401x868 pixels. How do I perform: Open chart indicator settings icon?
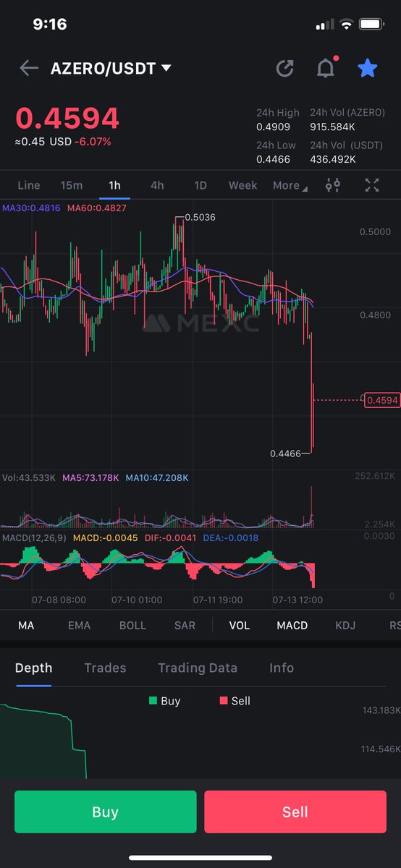pyautogui.click(x=333, y=185)
